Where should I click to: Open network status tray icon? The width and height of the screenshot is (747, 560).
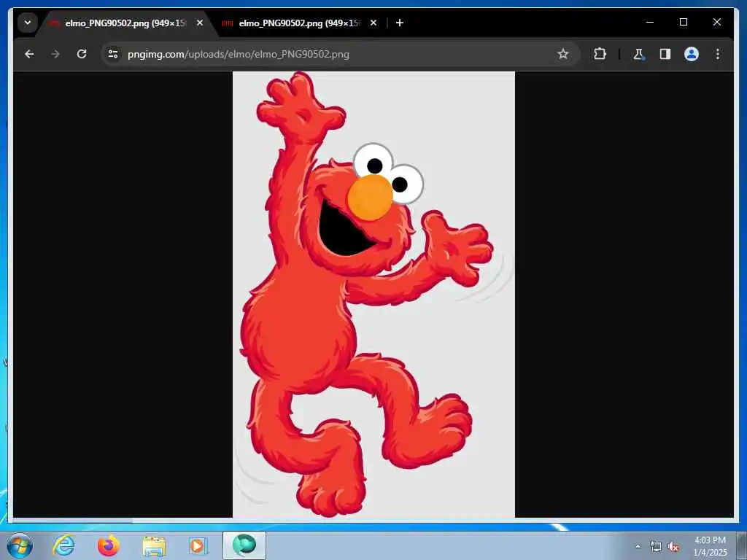(656, 547)
